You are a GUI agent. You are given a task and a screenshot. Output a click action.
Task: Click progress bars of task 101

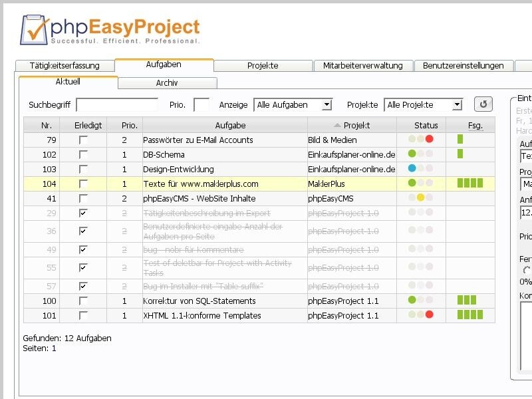470,315
